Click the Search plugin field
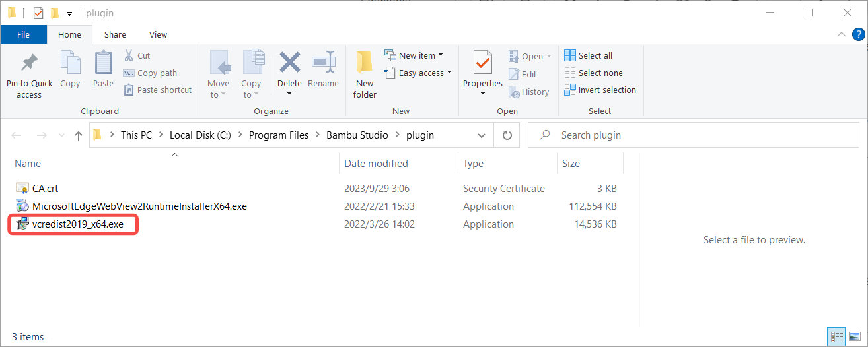The image size is (868, 347). click(695, 135)
